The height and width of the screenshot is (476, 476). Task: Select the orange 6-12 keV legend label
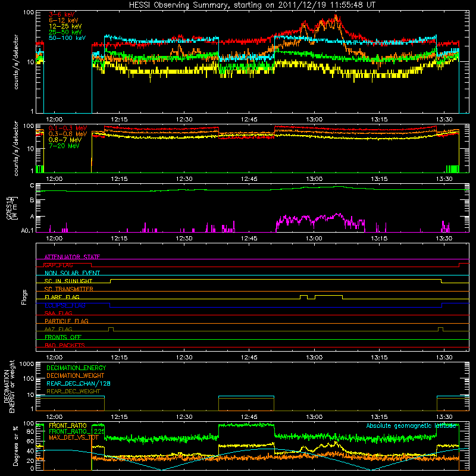pos(64,20)
